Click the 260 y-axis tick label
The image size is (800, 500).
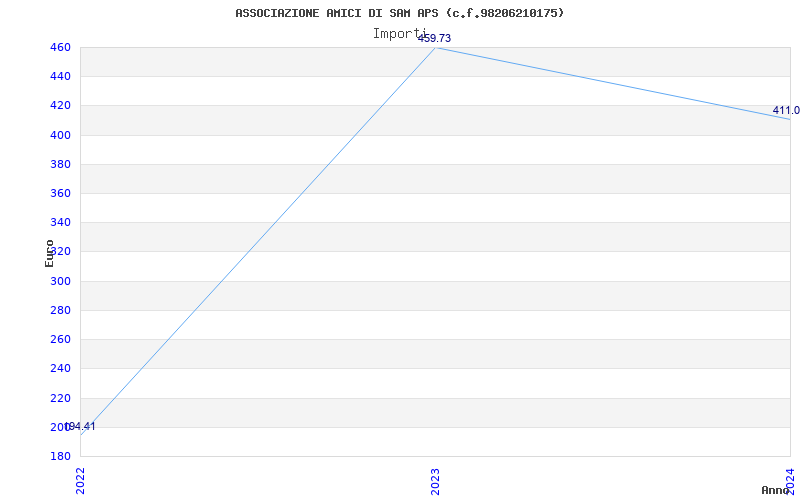click(60, 339)
